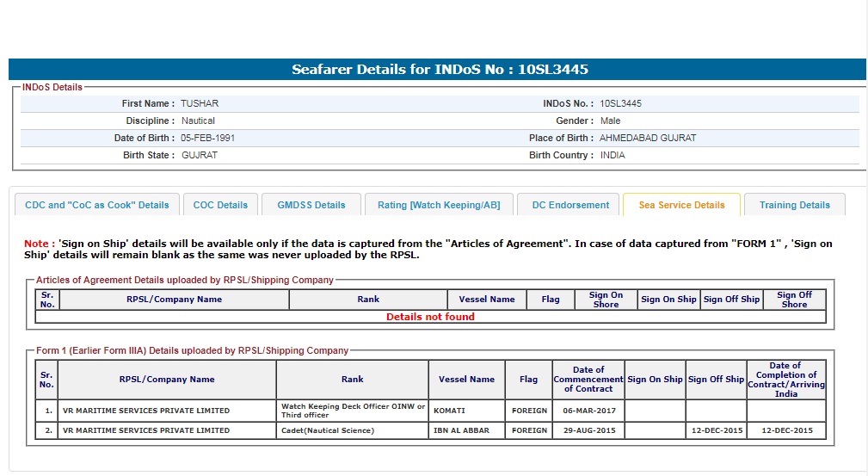Click the 06-MAR-2017 commencement date cell
868x476 pixels.
[588, 411]
